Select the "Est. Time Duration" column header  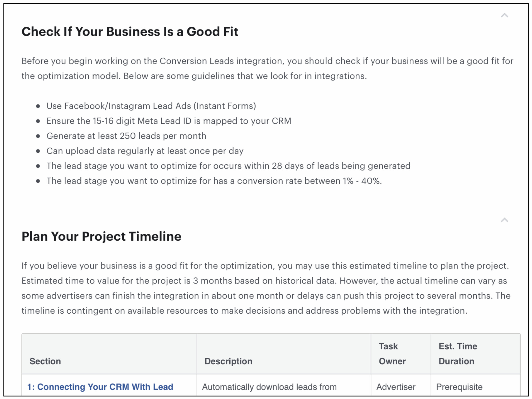(x=458, y=353)
